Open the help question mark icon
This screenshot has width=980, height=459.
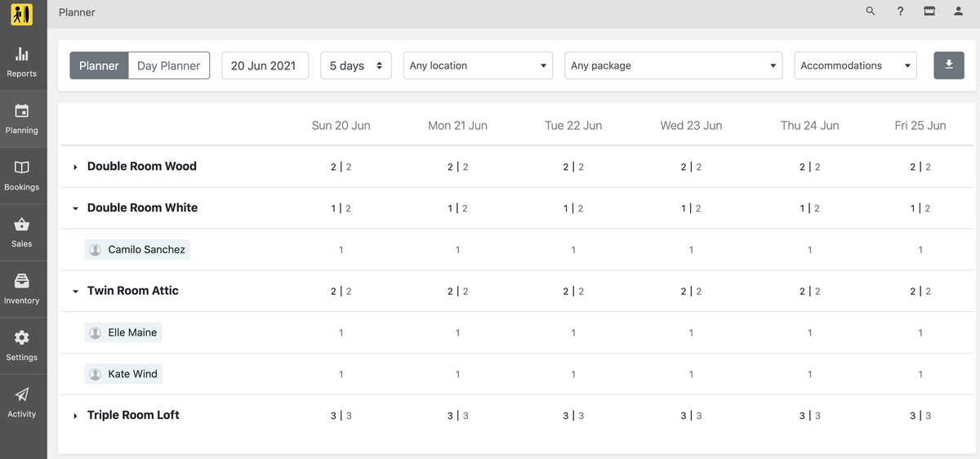point(900,11)
